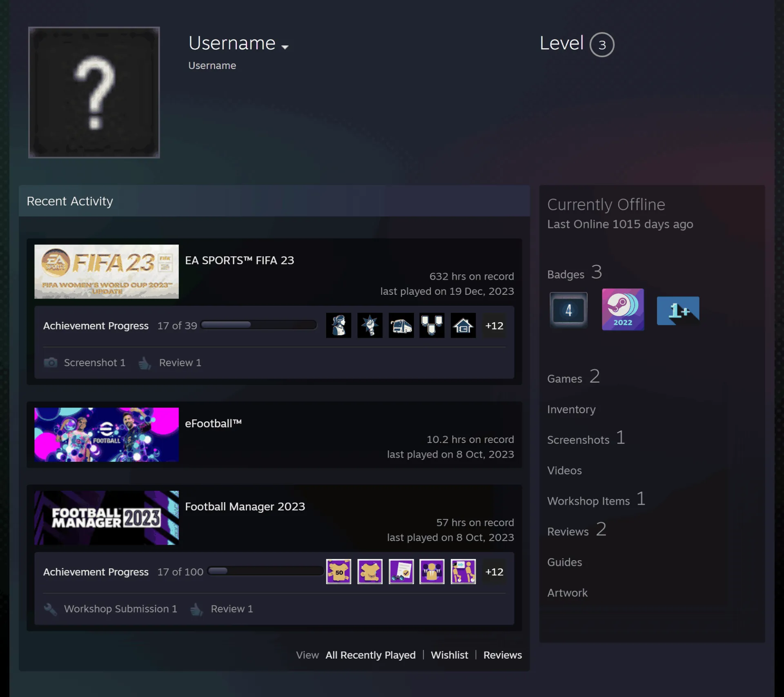Open the Screenshots sidebar link
The width and height of the screenshot is (784, 697).
click(586, 438)
